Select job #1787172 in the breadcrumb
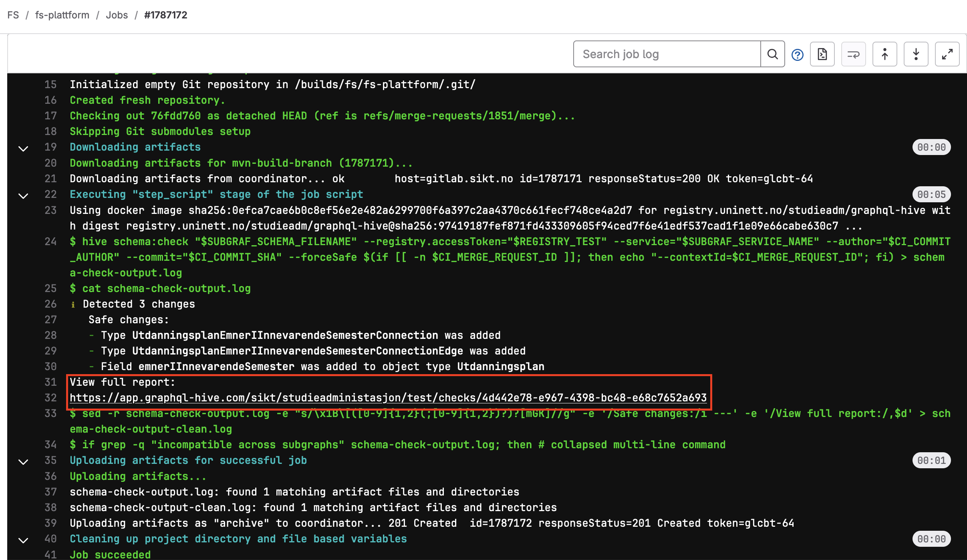The height and width of the screenshot is (560, 967). click(x=165, y=15)
